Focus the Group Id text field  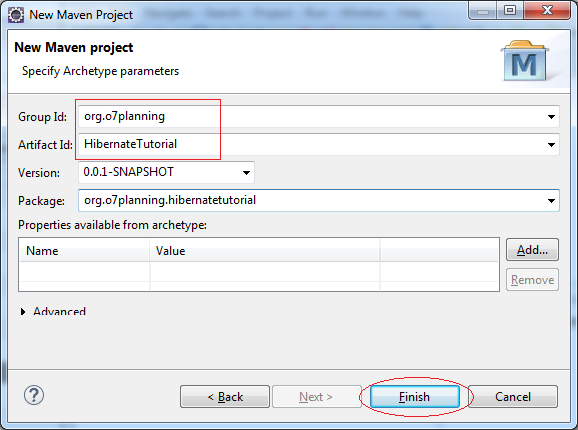tap(311, 117)
